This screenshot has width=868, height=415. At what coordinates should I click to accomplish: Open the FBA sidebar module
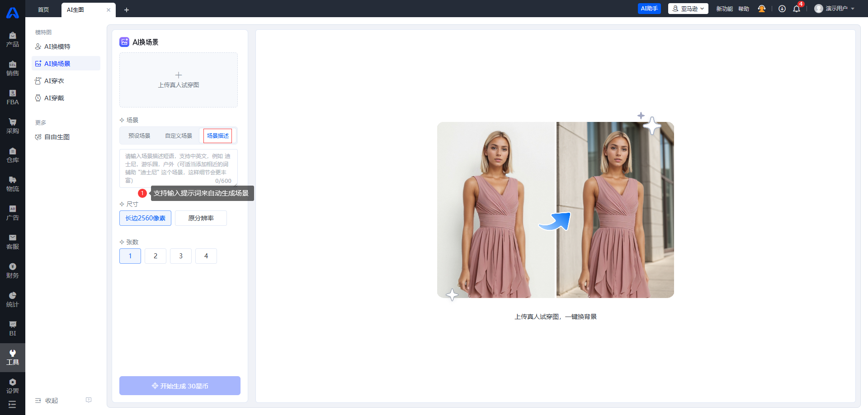[x=13, y=97]
